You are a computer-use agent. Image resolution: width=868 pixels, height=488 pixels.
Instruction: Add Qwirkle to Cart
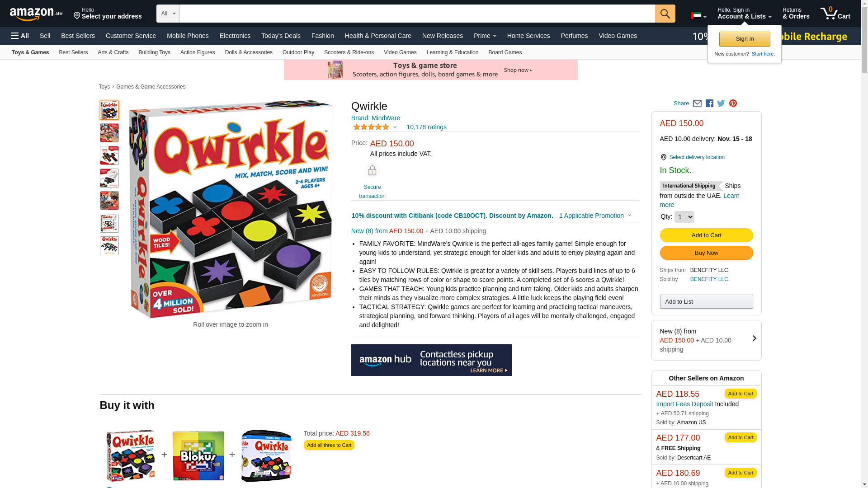pos(706,235)
